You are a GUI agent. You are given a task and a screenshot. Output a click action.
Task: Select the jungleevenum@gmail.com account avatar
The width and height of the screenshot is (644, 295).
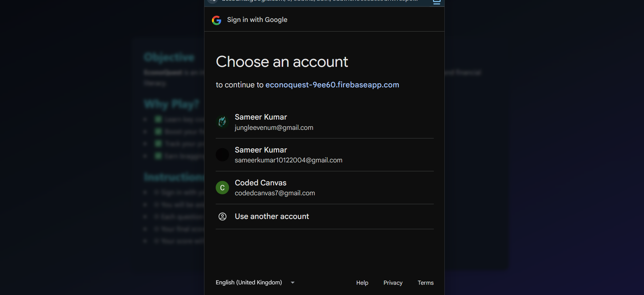click(x=222, y=122)
